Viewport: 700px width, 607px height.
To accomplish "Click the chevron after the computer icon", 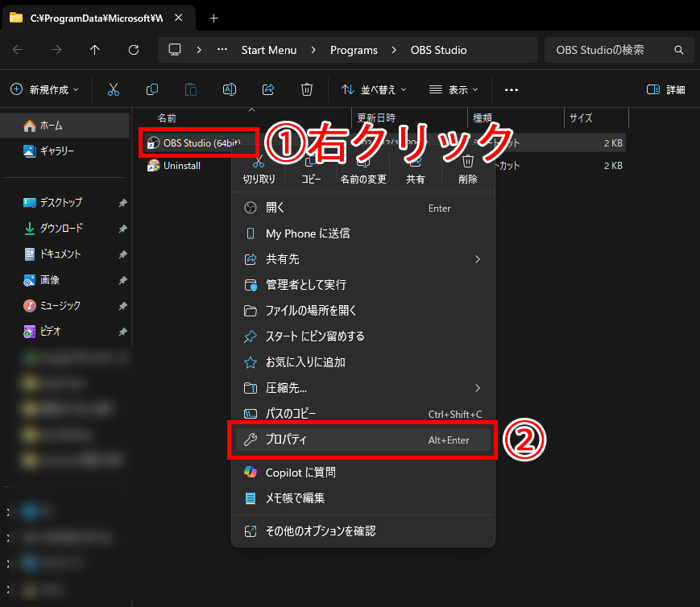I will [x=199, y=50].
